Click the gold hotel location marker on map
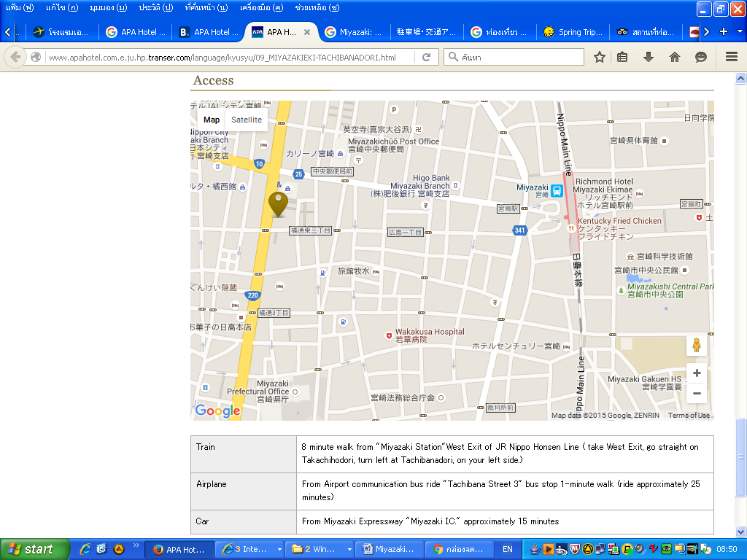747x560 pixels. (278, 204)
